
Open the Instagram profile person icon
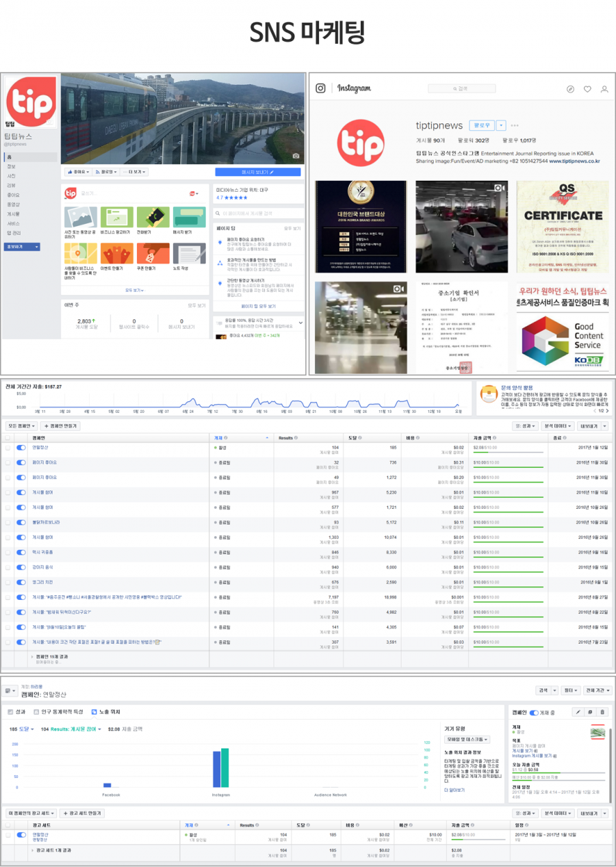(604, 89)
